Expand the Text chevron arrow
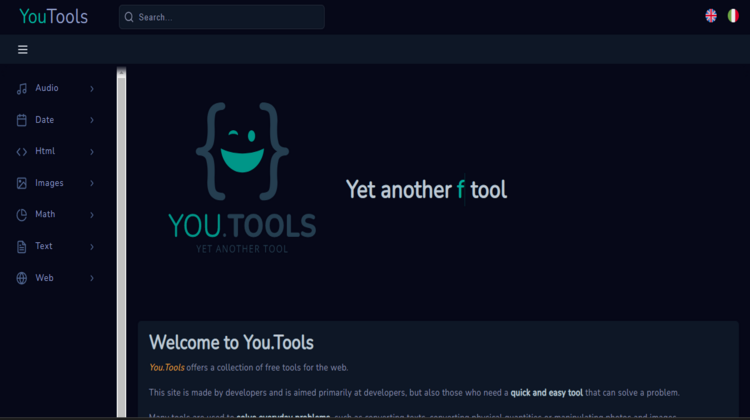 coord(92,246)
